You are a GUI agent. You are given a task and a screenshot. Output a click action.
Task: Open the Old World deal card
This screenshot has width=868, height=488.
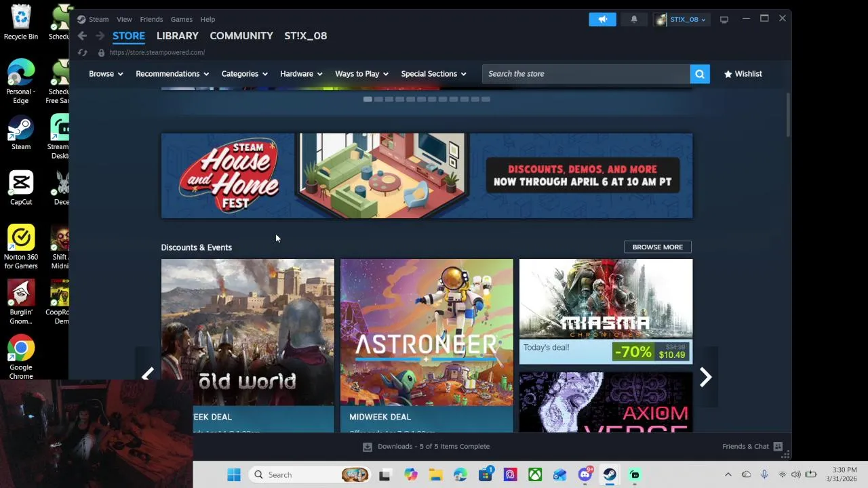tap(248, 346)
